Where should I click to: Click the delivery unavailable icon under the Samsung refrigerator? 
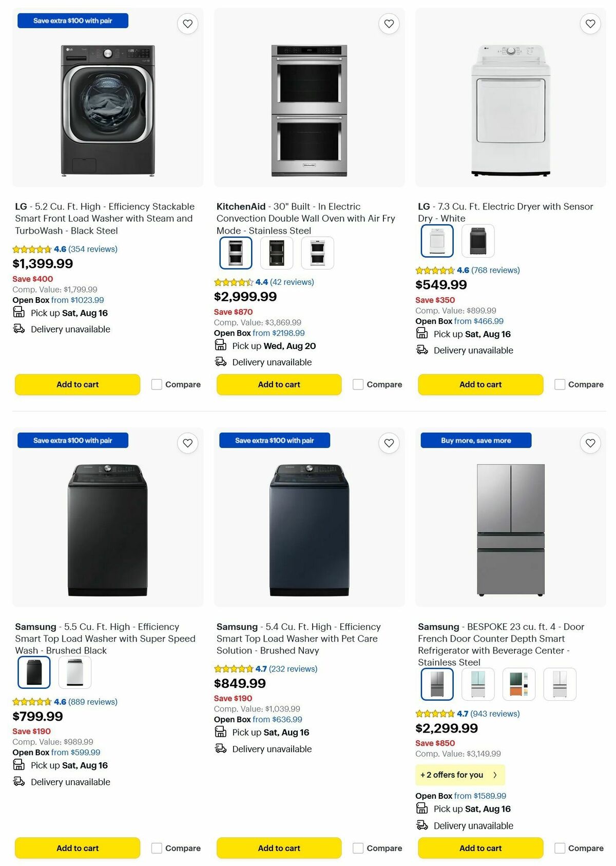click(x=422, y=825)
